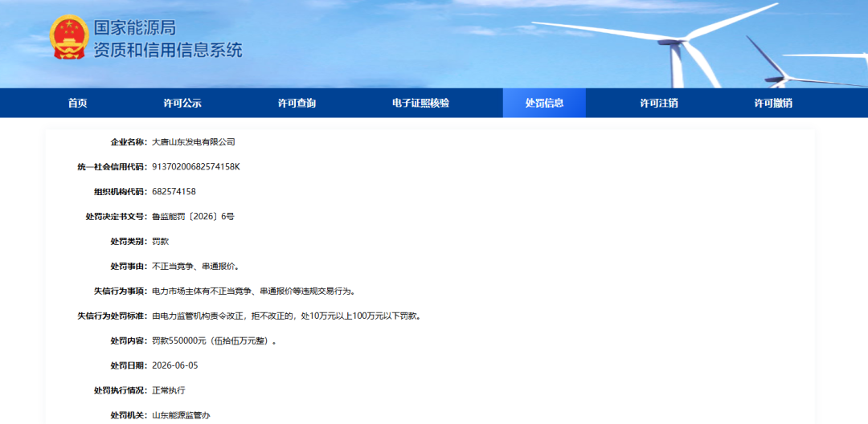Click penalty authority 山东能源监管办
This screenshot has height=424, width=868.
pos(181,415)
